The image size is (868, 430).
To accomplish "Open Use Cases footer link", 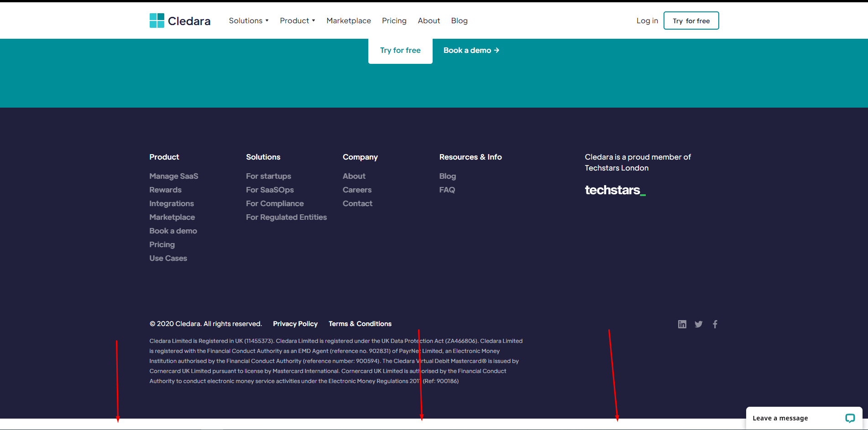I will [168, 258].
